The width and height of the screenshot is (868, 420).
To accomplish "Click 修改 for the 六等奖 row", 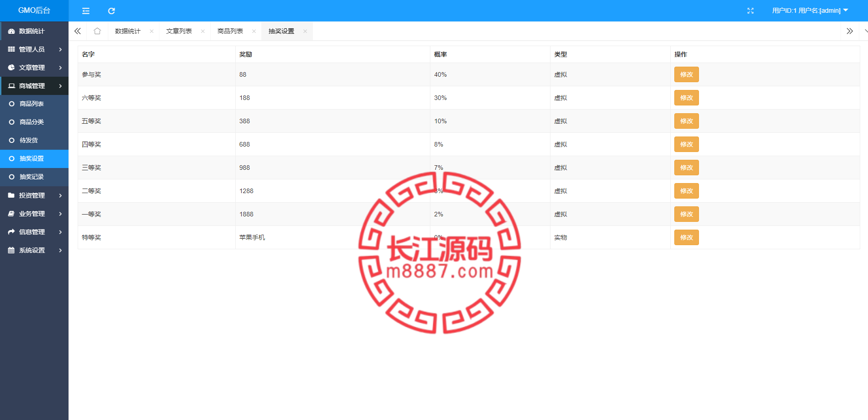I will [x=686, y=98].
